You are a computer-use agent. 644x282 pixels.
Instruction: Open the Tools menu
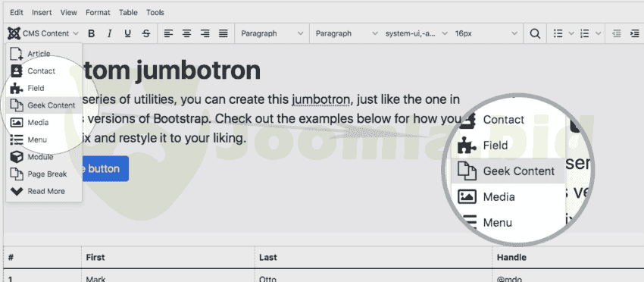(x=155, y=13)
